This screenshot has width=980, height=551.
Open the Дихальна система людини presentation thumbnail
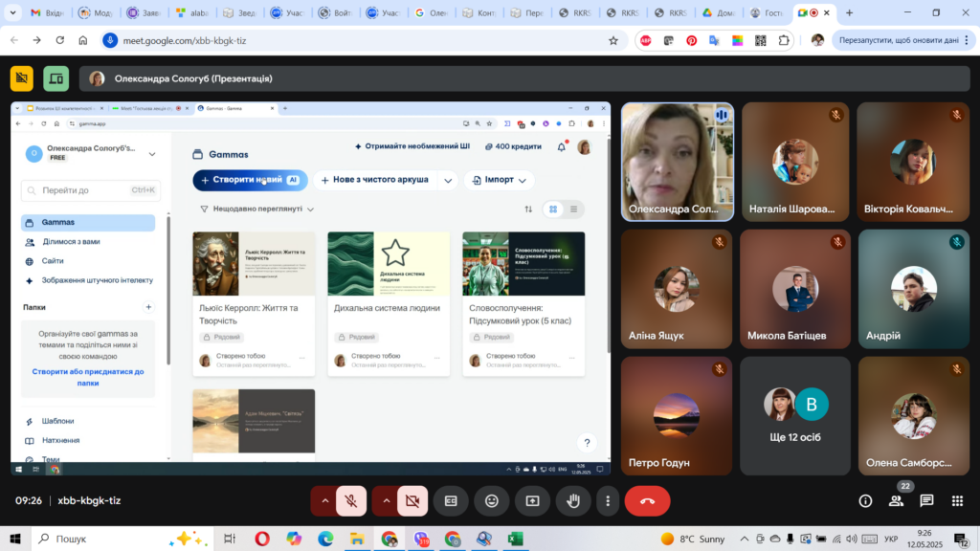click(x=389, y=264)
